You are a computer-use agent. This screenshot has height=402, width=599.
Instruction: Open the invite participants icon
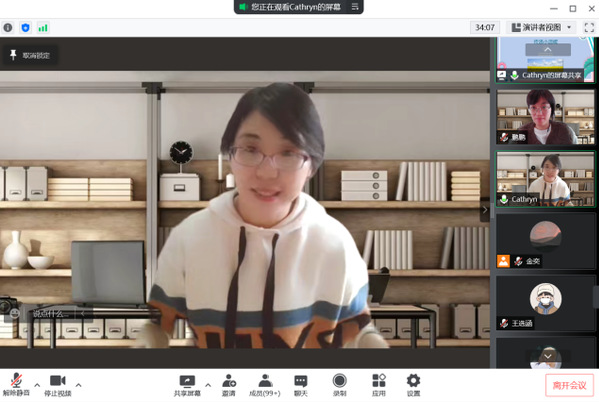pos(229,381)
